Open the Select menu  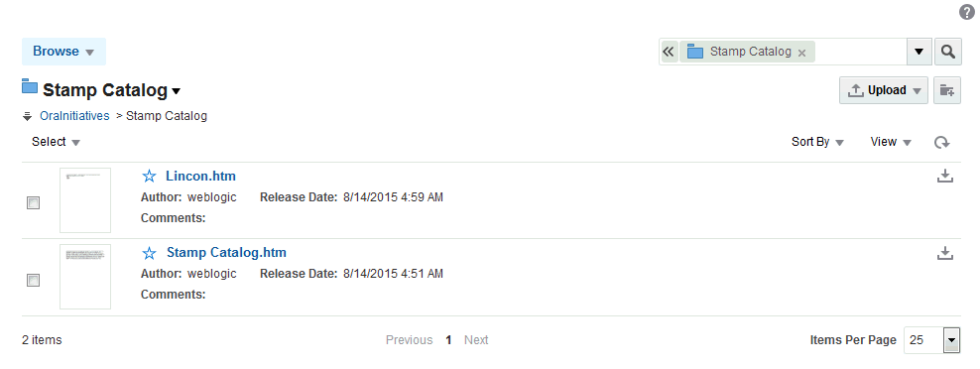(56, 142)
